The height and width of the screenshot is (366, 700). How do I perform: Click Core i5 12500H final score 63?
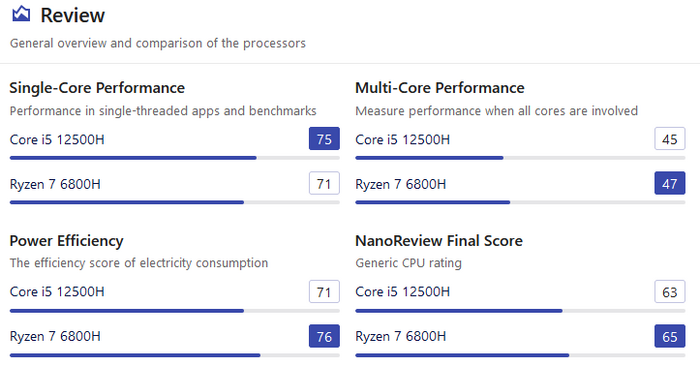[670, 291]
